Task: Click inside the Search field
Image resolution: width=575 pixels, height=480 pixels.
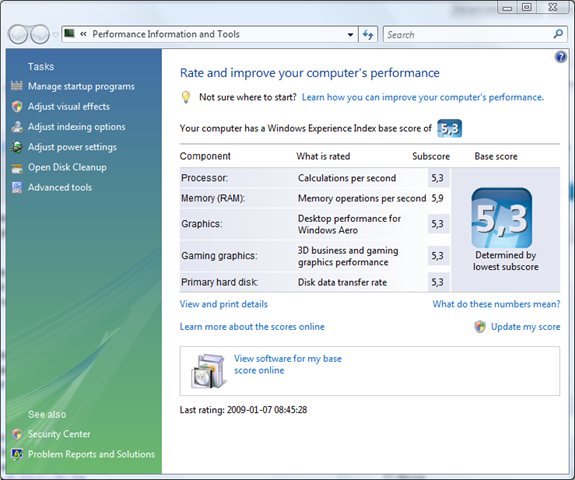Action: point(469,35)
